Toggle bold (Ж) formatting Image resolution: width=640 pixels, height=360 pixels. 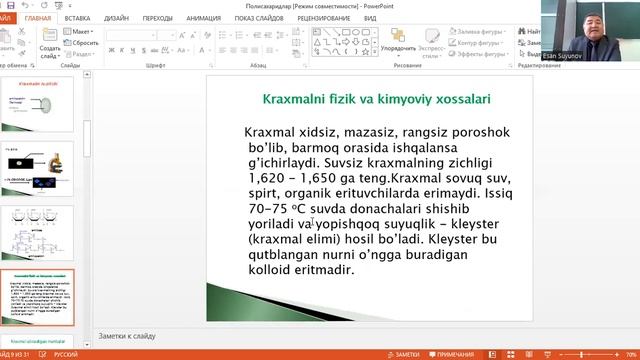111,50
